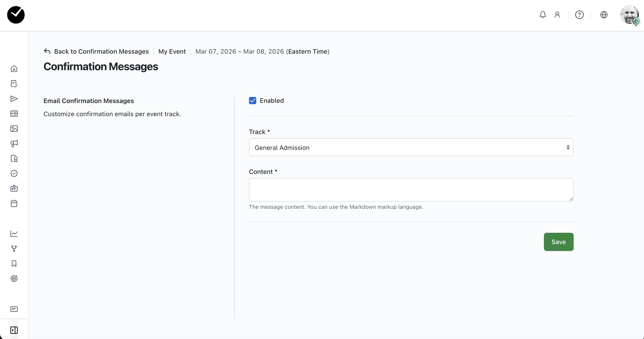Toggle the sidebar collapse panel button
The width and height of the screenshot is (644, 339).
14,330
